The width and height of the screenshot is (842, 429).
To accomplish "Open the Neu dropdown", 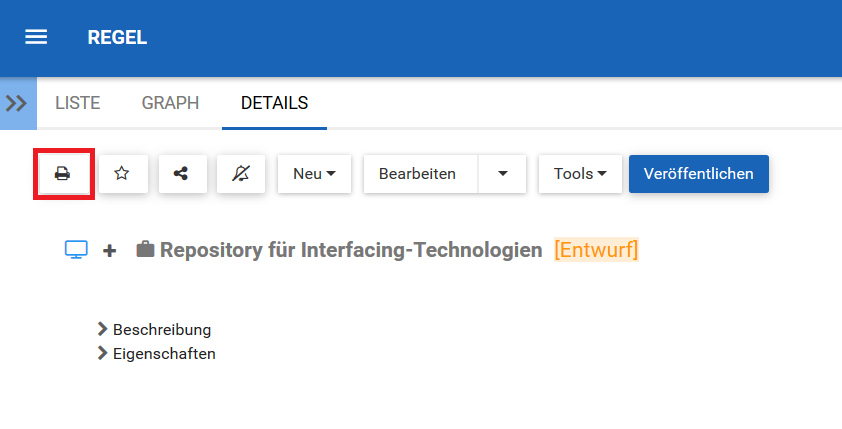I will click(313, 174).
